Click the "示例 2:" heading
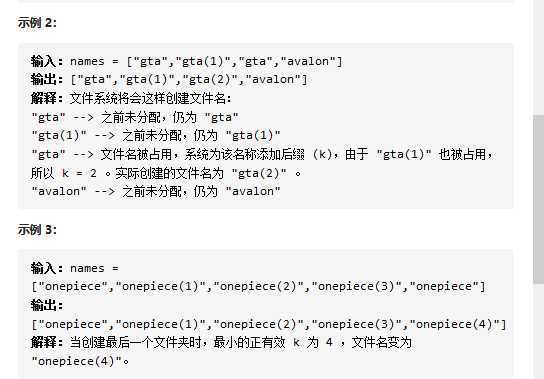This screenshot has width=544, height=379. tap(37, 23)
